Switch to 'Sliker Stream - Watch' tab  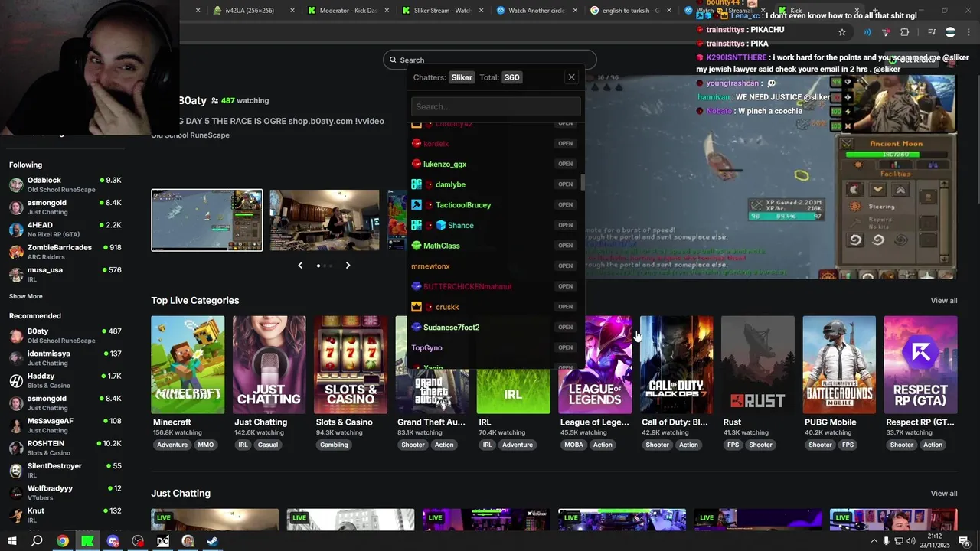pyautogui.click(x=442, y=11)
